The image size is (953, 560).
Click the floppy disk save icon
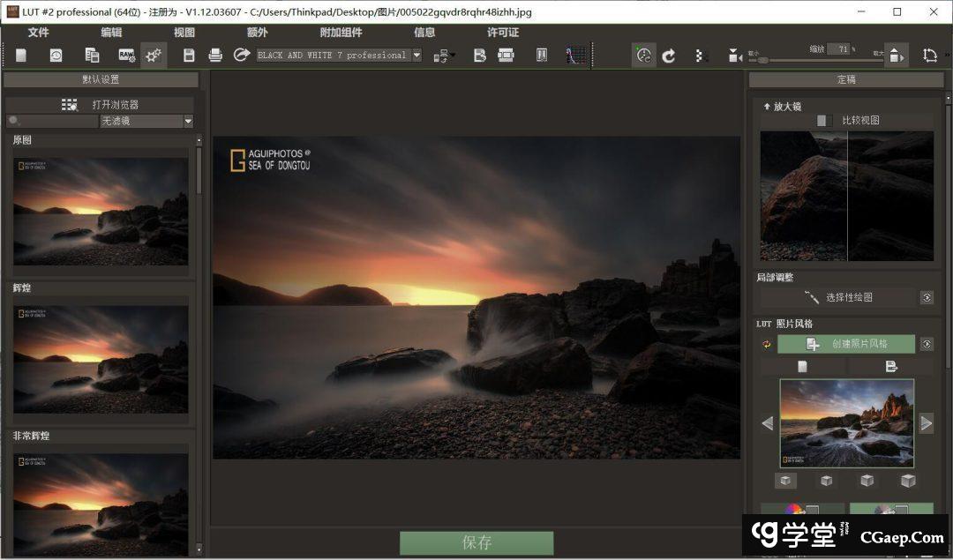click(x=189, y=56)
